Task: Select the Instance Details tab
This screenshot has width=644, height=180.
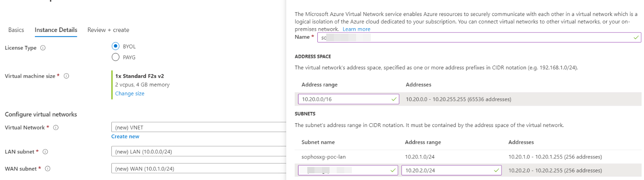Action: tap(56, 30)
